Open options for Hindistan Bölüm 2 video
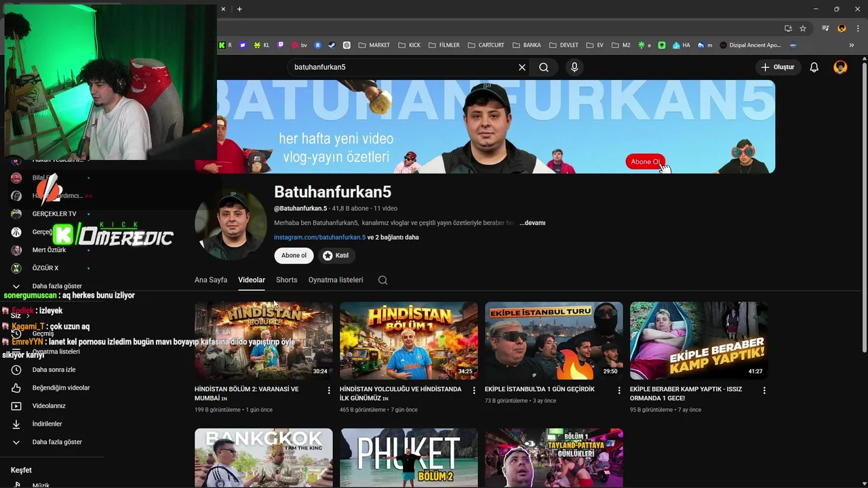The image size is (868, 488). (329, 390)
